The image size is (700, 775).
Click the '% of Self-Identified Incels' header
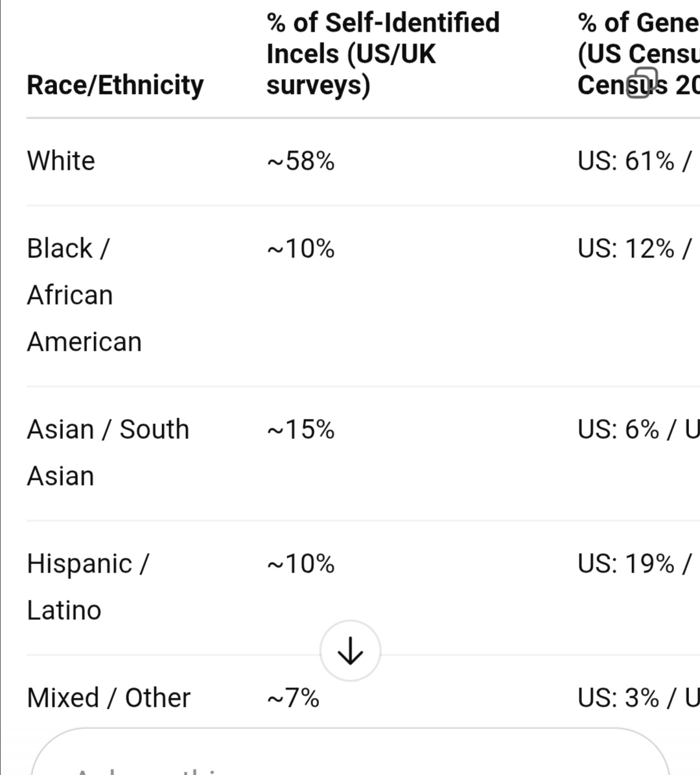tap(383, 54)
